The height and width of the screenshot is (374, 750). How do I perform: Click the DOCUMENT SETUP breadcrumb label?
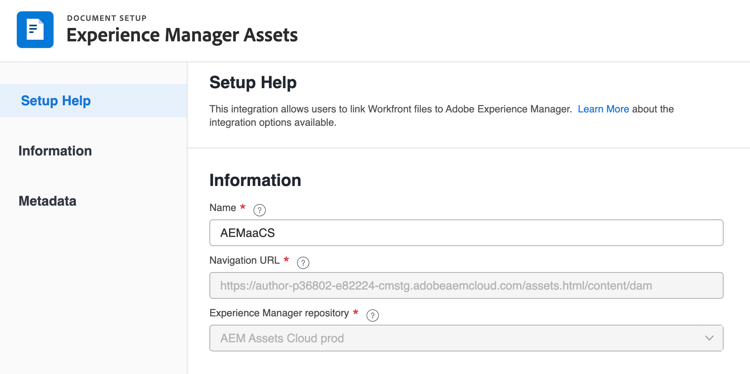[107, 18]
